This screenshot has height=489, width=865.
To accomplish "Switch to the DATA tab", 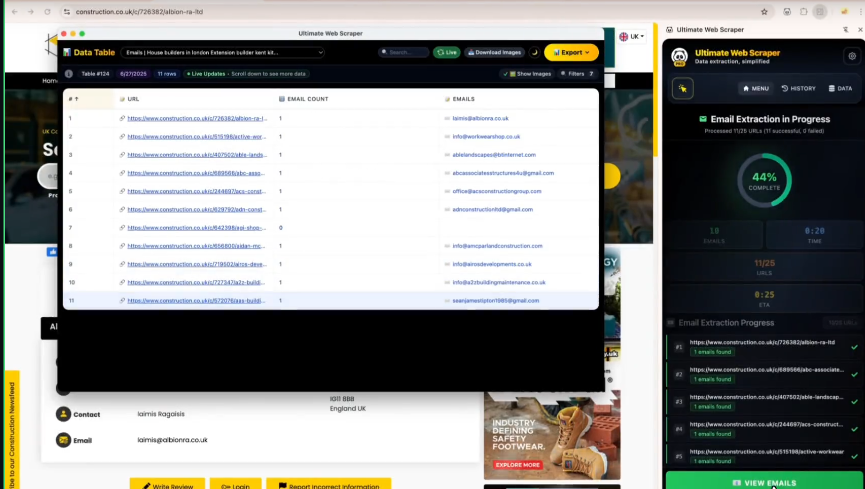I will (840, 88).
